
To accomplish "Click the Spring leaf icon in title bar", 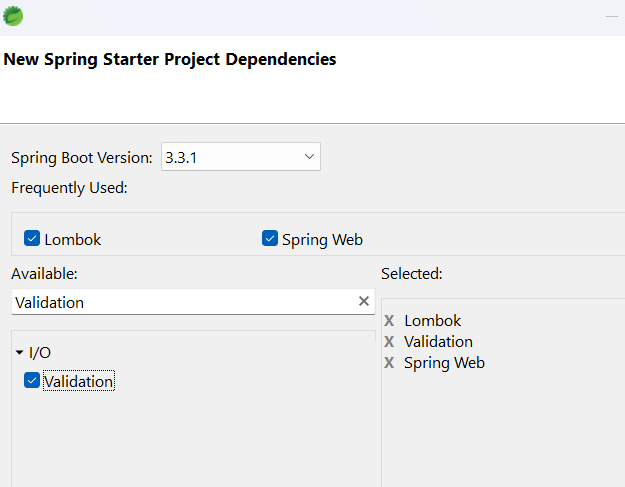I will [13, 16].
